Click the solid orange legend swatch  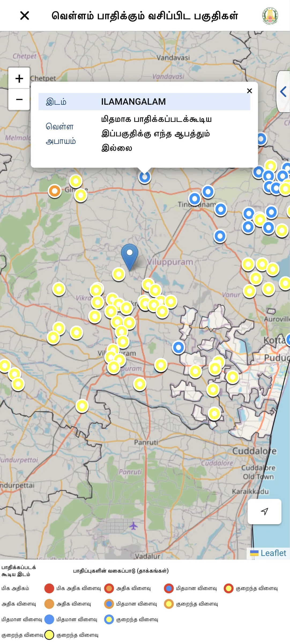click(49, 604)
